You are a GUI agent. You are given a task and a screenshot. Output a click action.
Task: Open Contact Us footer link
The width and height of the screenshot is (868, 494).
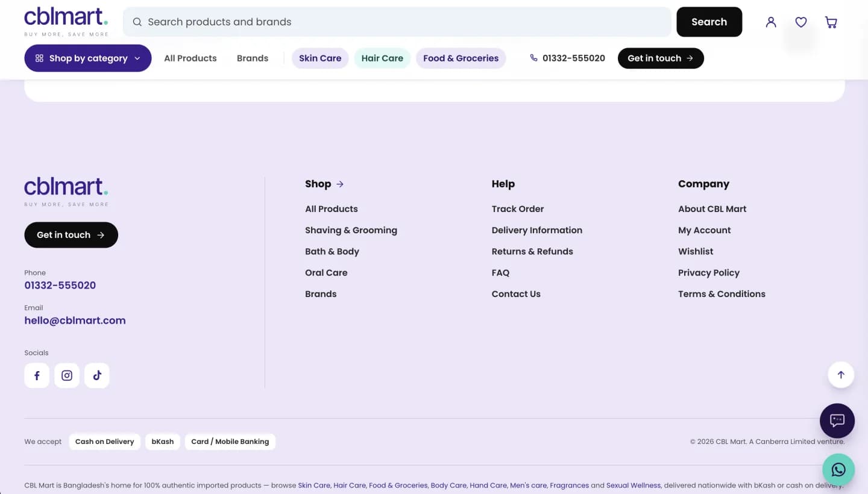516,294
